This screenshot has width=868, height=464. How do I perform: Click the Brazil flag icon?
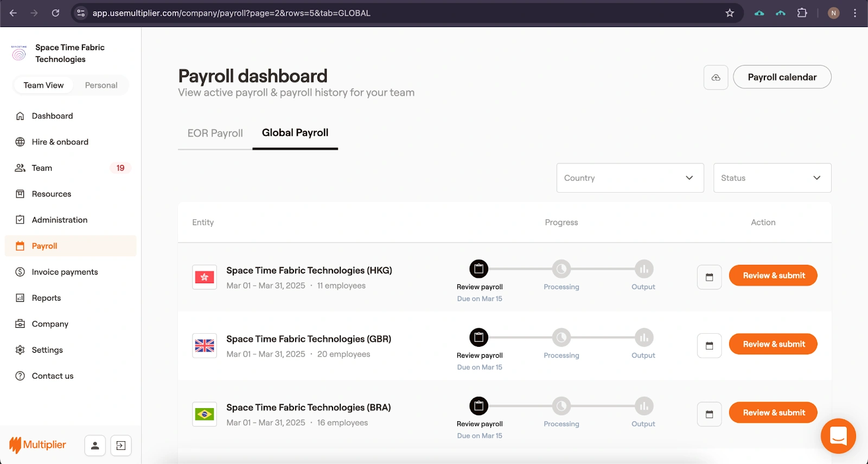click(205, 414)
